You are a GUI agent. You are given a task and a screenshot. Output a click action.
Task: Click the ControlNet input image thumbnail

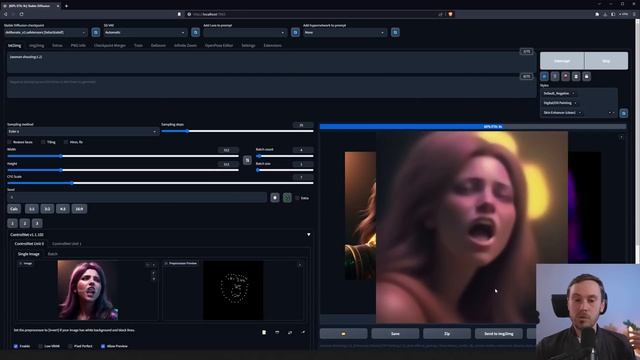pyautogui.click(x=88, y=290)
